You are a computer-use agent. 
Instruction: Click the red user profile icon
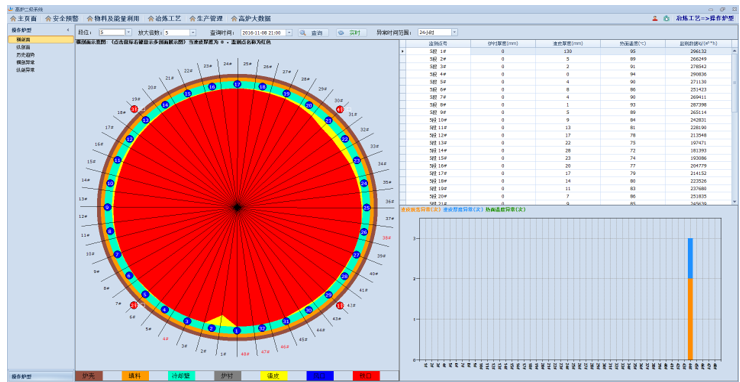pos(655,18)
